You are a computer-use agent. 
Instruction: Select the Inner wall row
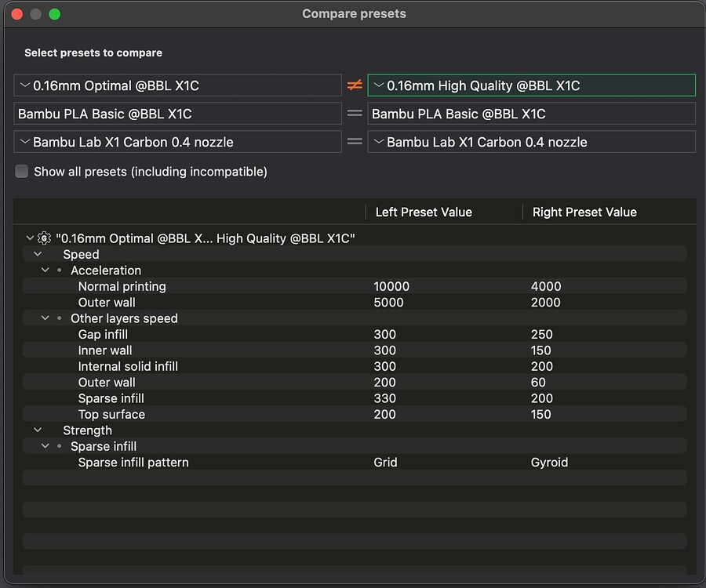355,350
